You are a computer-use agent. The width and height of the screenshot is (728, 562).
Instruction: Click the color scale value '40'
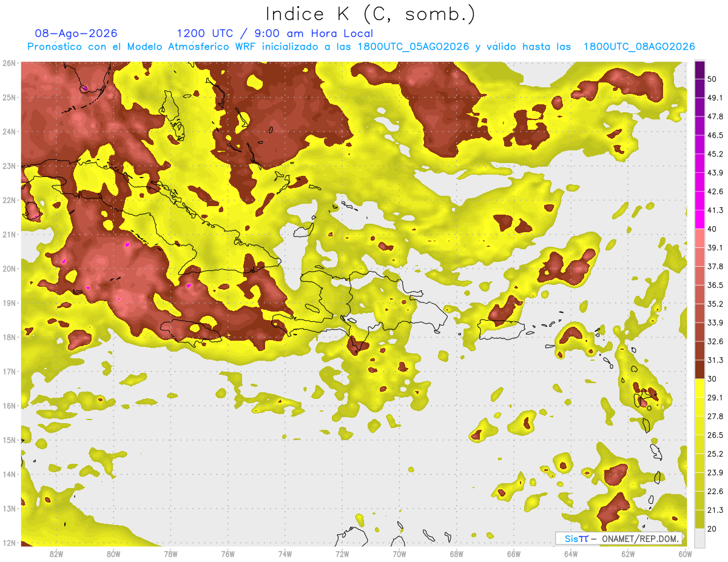pyautogui.click(x=712, y=229)
